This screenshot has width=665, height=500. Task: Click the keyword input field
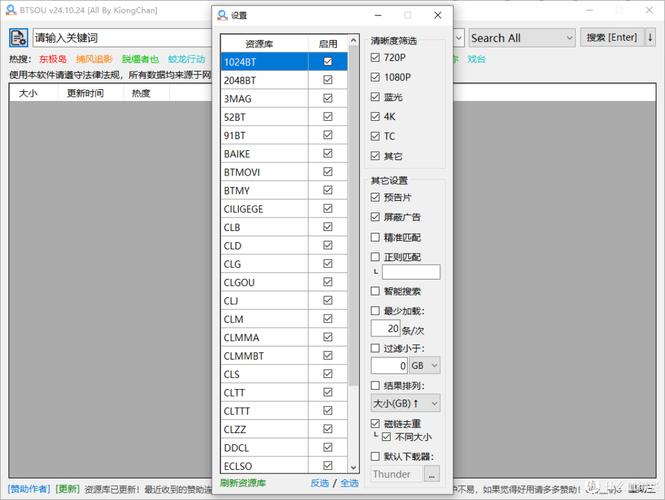coord(122,38)
